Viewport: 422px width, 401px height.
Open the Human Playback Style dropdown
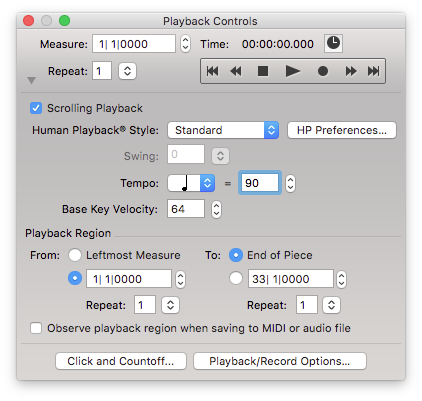coord(223,130)
